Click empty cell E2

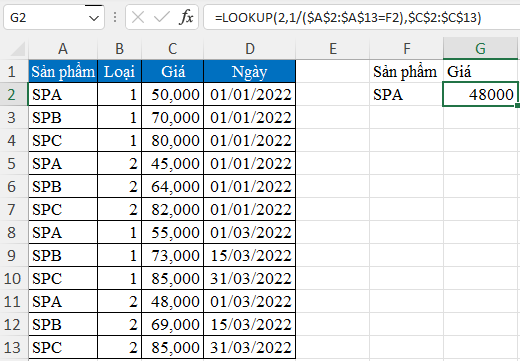point(333,94)
